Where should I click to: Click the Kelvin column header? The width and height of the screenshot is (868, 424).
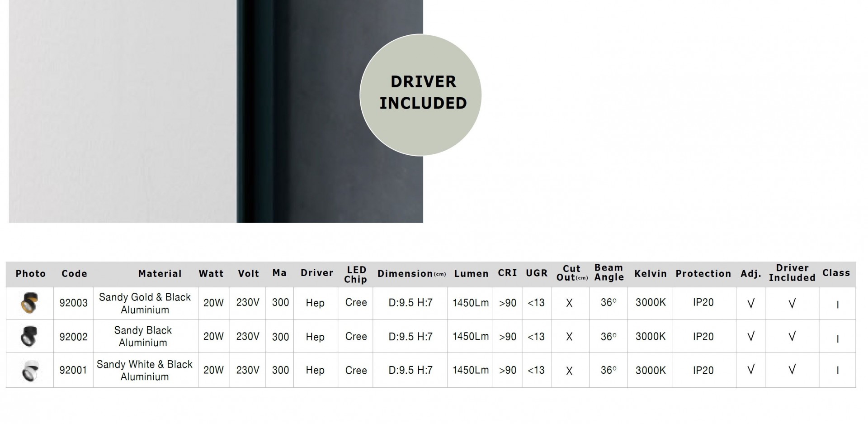(x=651, y=273)
